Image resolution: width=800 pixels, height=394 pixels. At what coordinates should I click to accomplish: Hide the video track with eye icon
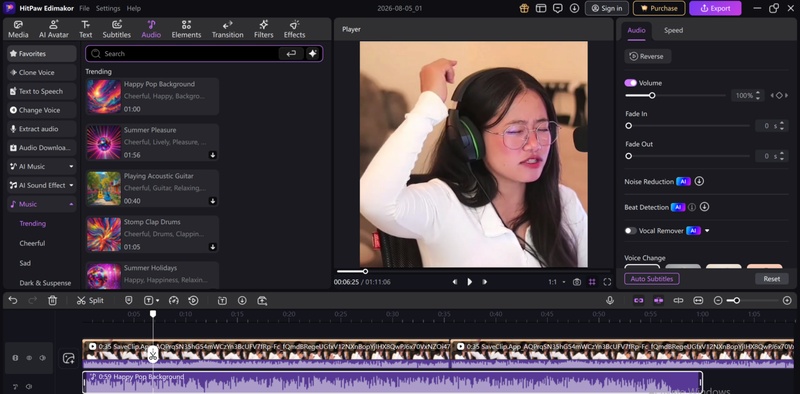tap(29, 358)
